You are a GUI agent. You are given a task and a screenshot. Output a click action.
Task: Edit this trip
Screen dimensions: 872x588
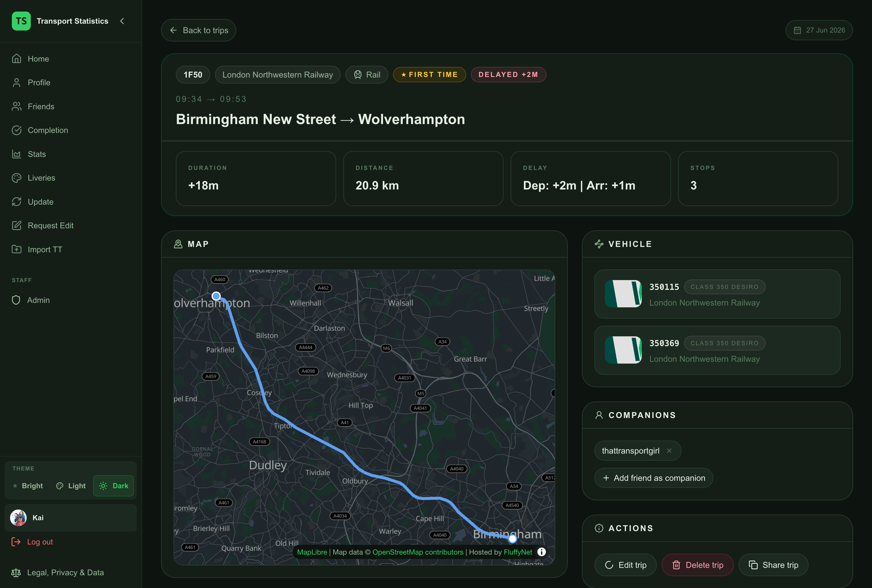[x=626, y=565]
